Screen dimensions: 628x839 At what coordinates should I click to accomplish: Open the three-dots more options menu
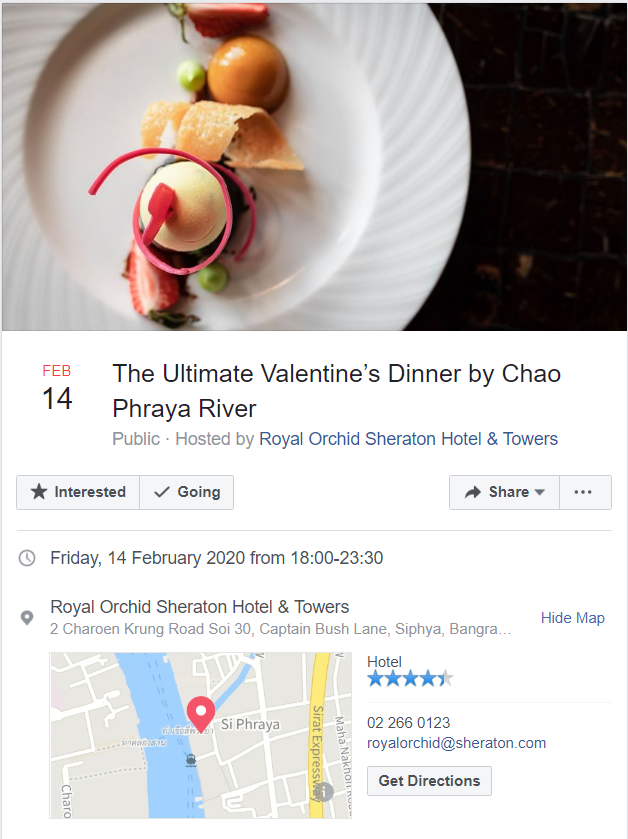click(584, 492)
